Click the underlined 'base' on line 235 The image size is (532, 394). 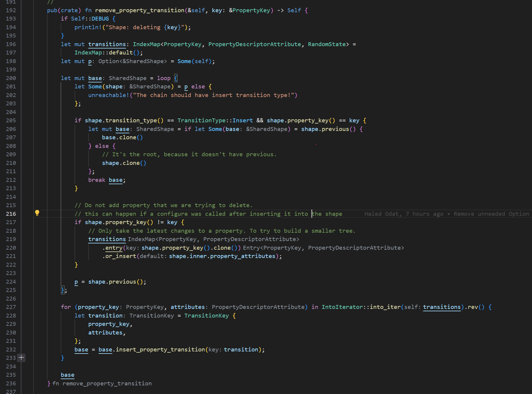point(67,375)
